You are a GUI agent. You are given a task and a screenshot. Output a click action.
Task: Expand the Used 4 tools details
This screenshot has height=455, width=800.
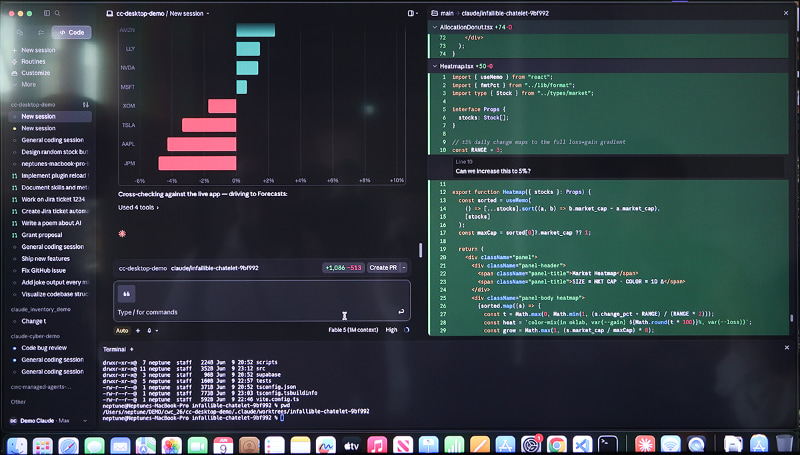[x=138, y=208]
